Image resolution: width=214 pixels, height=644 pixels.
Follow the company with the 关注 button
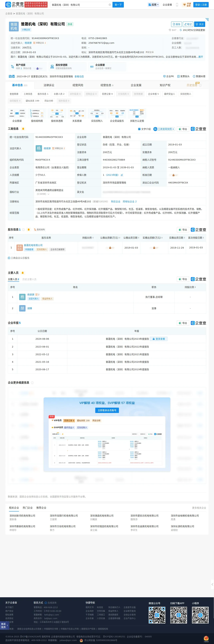[199, 24]
